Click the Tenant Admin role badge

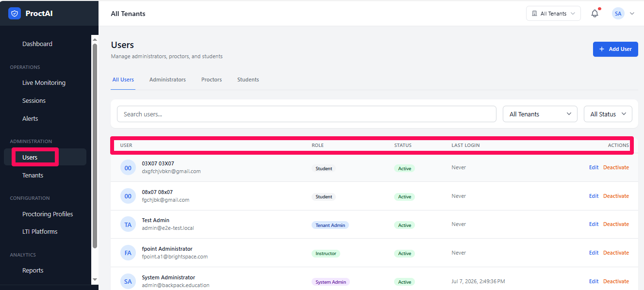(x=330, y=225)
